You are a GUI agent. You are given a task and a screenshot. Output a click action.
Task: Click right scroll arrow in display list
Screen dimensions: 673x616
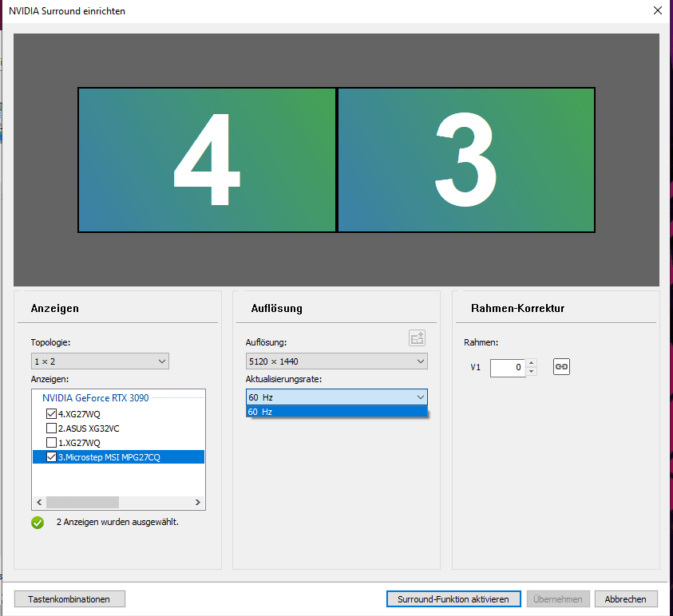click(198, 503)
